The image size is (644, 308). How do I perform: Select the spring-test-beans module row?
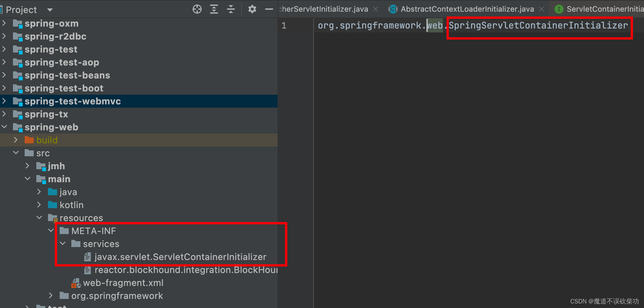point(139,75)
